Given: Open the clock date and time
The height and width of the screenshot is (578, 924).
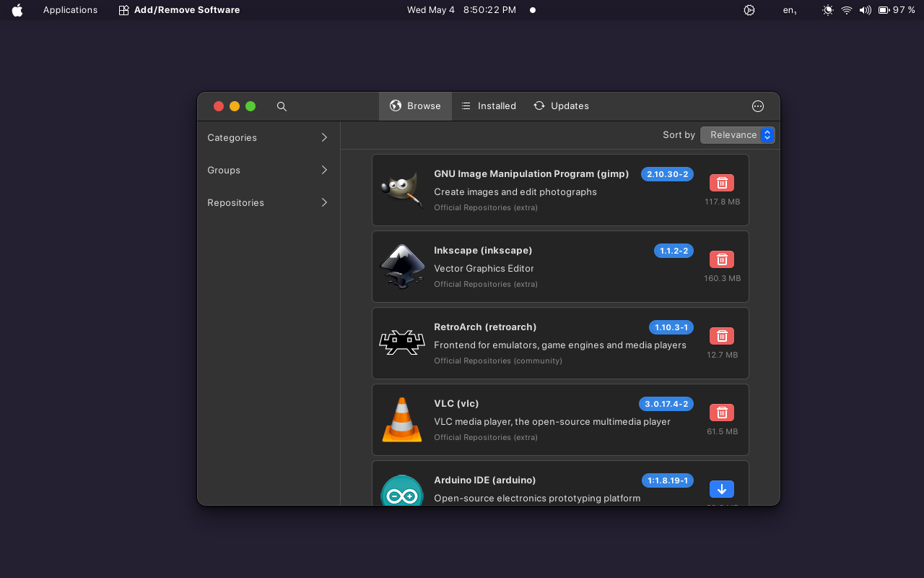Looking at the screenshot, I should (461, 10).
